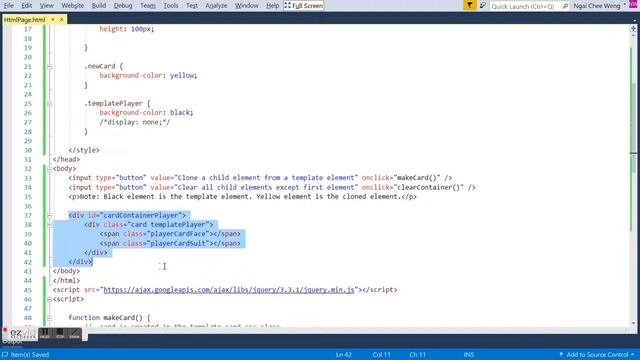Click the commented 'display: none;' line
The width and height of the screenshot is (640, 360).
pos(135,122)
